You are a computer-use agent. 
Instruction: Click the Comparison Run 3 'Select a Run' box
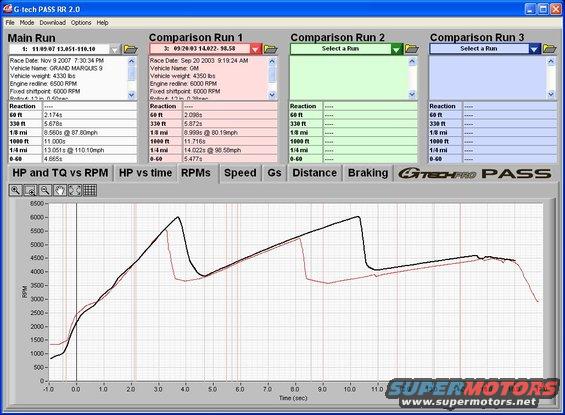[x=479, y=49]
